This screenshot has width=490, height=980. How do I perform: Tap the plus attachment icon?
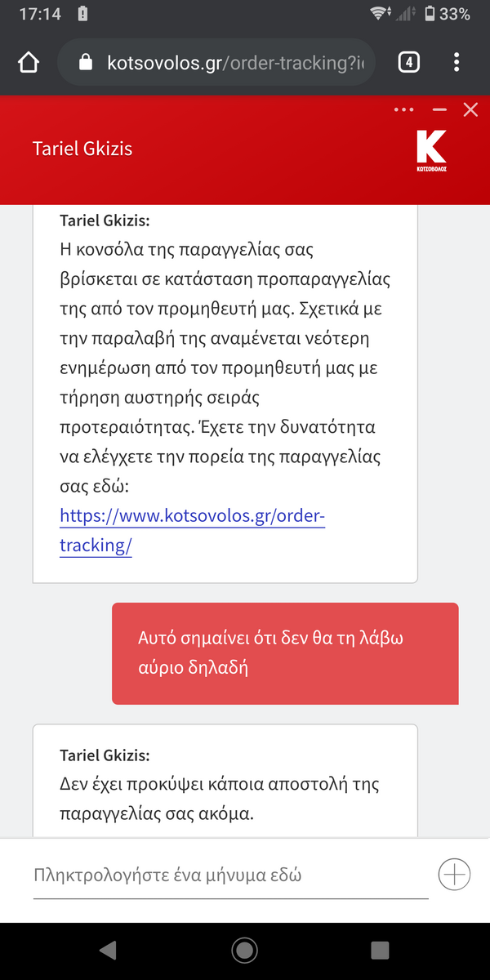point(455,875)
